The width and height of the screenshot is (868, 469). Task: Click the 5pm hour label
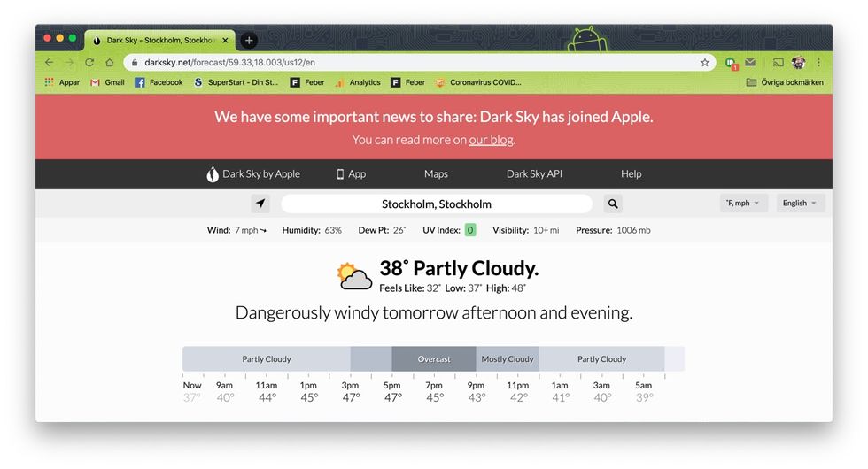pos(391,386)
